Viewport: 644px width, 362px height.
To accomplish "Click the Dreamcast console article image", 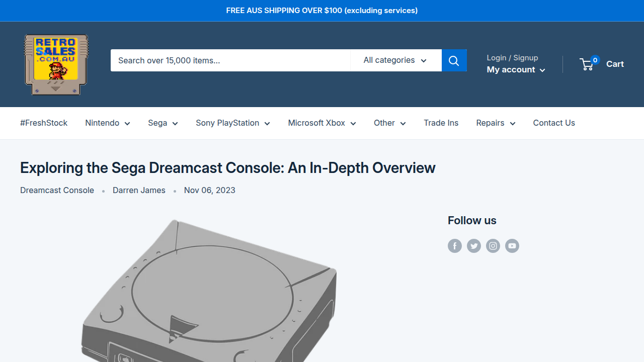I will (209, 290).
